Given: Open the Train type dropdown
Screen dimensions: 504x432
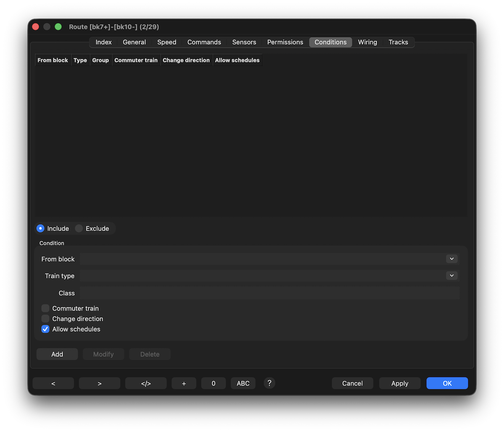Looking at the screenshot, I should point(451,276).
